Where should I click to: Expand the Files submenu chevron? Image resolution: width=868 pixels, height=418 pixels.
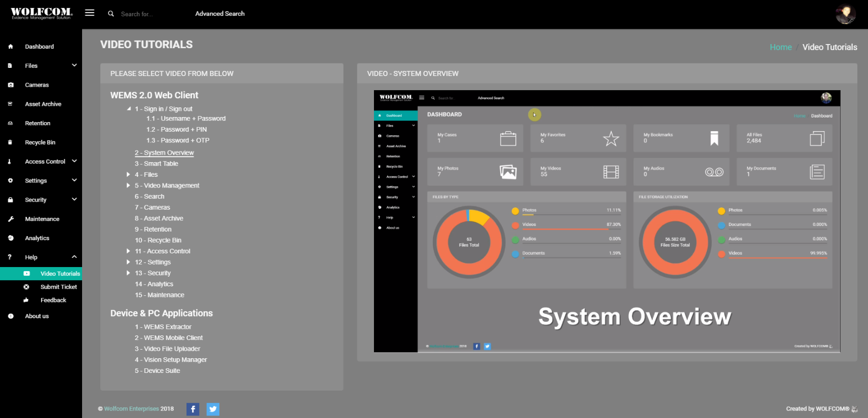point(74,65)
